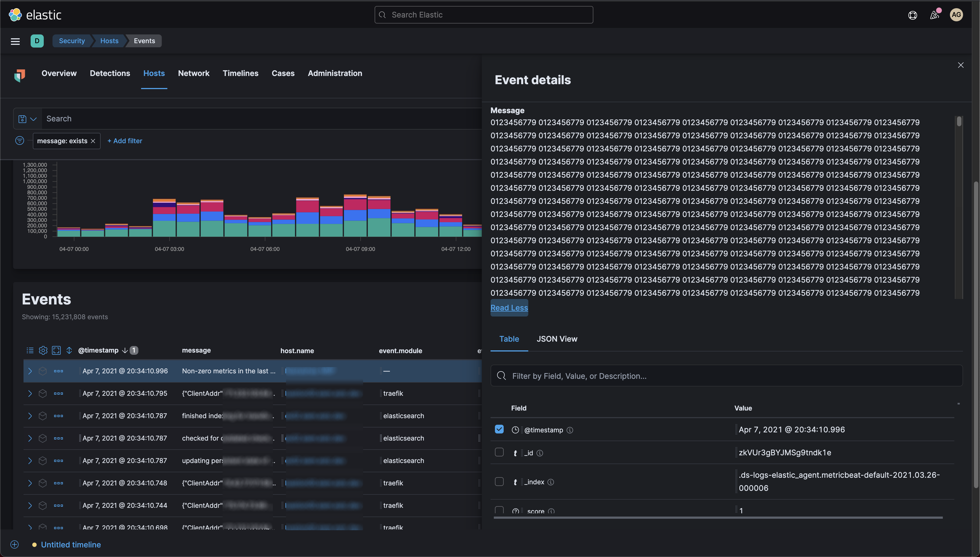Show info for _index field
Viewport: 980px width, 557px height.
(551, 482)
